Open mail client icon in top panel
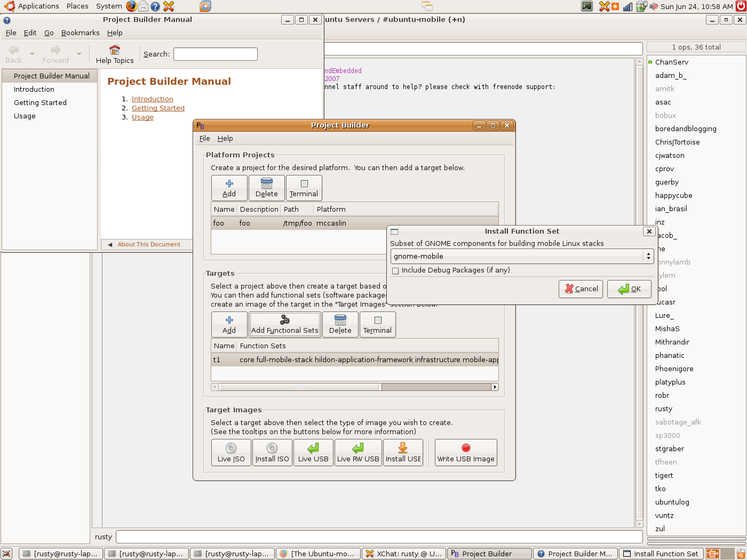The height and width of the screenshot is (560, 747). pyautogui.click(x=143, y=6)
